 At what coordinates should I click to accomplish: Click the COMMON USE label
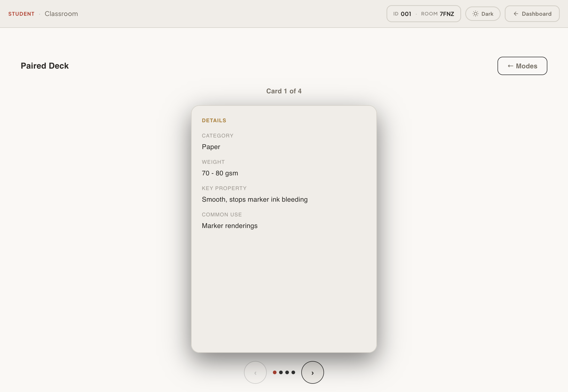pyautogui.click(x=222, y=215)
